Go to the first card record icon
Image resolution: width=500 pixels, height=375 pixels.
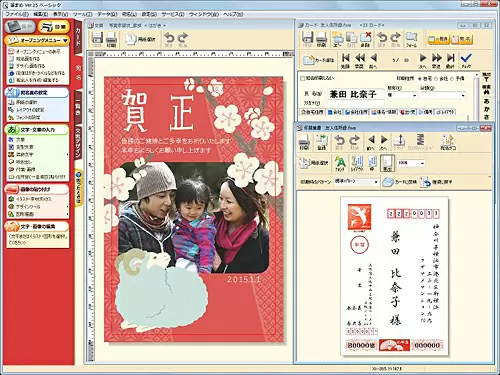click(x=345, y=60)
